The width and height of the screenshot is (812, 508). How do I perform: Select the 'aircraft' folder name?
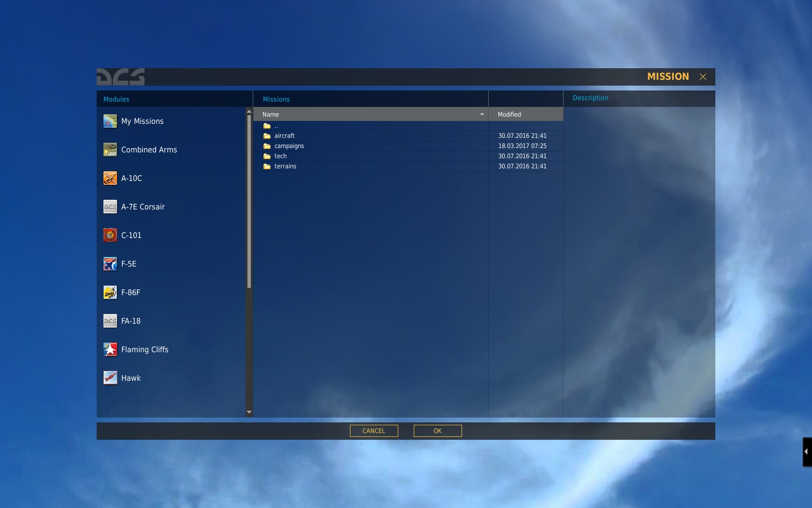tap(285, 136)
